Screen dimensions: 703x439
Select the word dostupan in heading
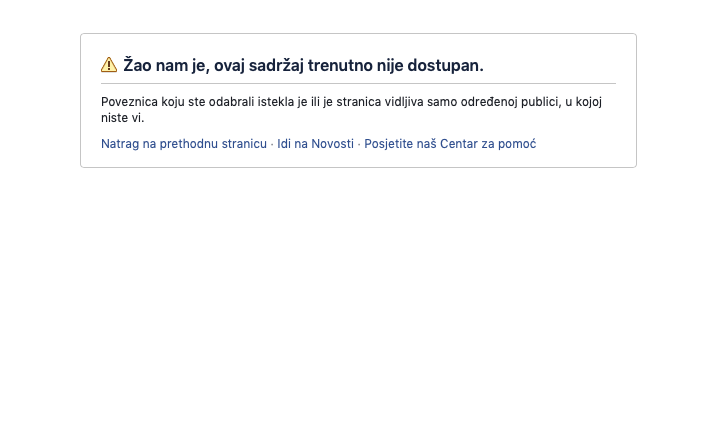pos(443,65)
